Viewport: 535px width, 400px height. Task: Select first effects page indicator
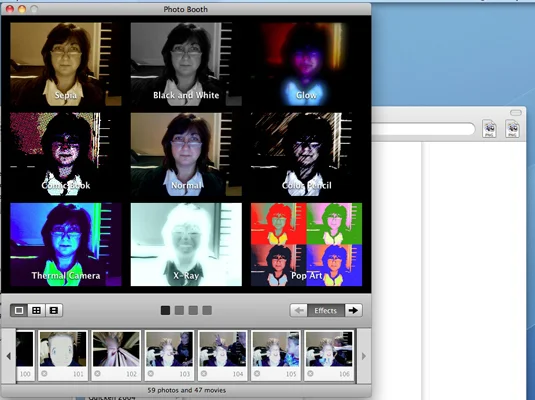[165, 310]
